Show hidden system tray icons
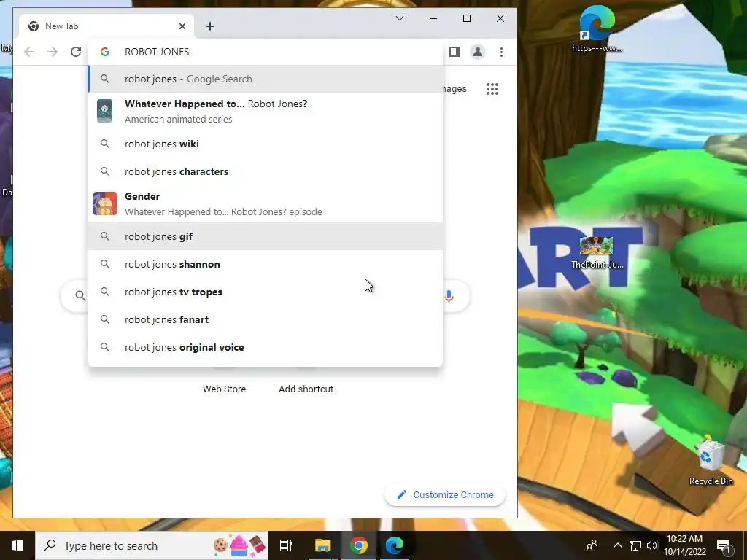The height and width of the screenshot is (560, 747). (617, 545)
